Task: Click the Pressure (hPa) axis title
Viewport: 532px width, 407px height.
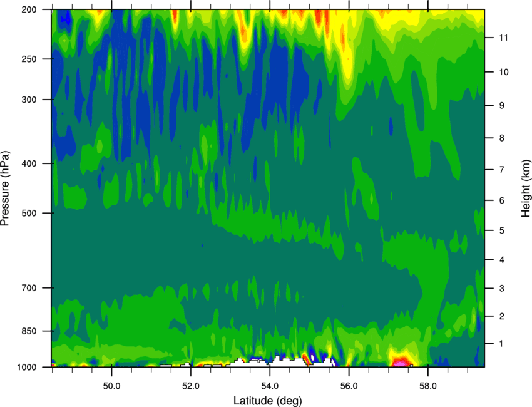Action: [x=5, y=188]
